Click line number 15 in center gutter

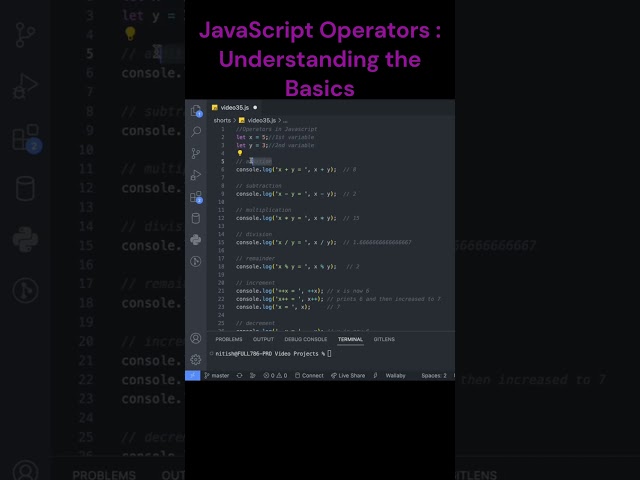pyautogui.click(x=221, y=242)
